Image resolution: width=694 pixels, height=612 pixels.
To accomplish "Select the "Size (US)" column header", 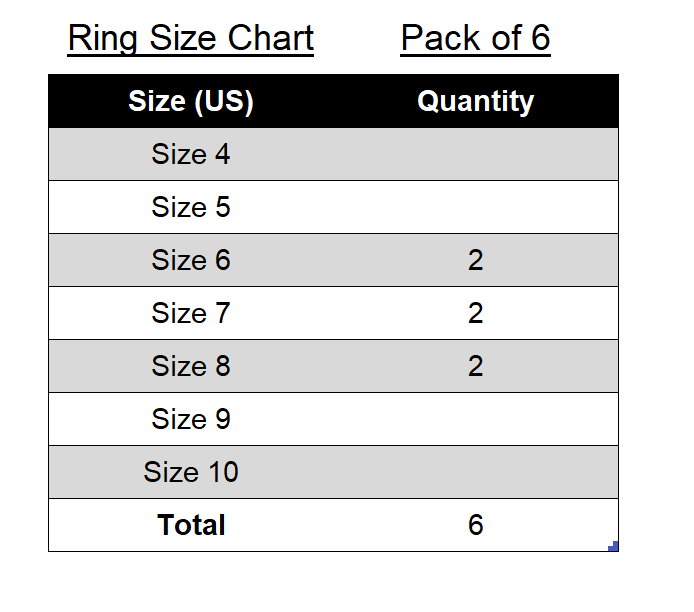I will point(191,101).
